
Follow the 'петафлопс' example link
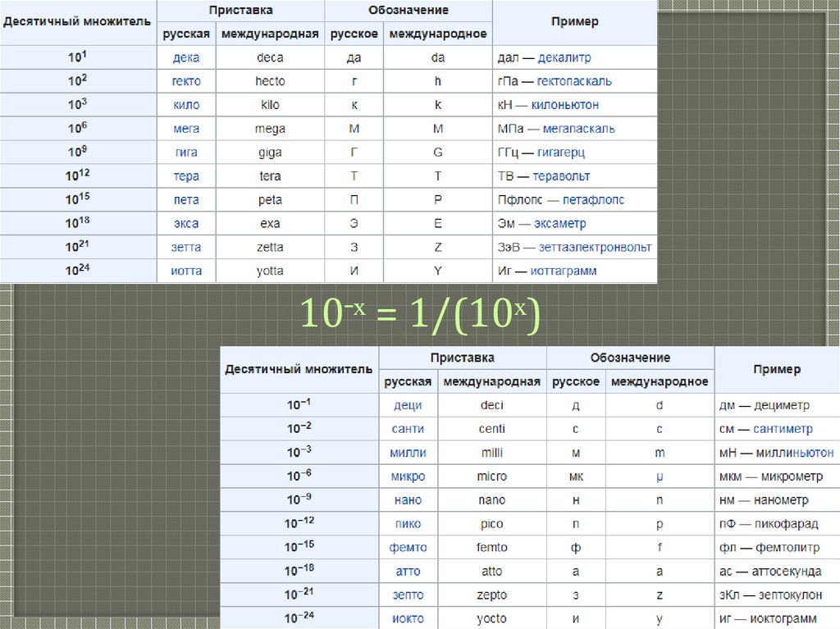coord(583,200)
